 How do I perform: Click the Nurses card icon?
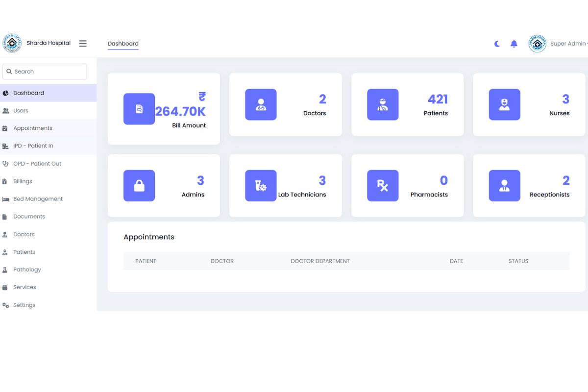[504, 104]
